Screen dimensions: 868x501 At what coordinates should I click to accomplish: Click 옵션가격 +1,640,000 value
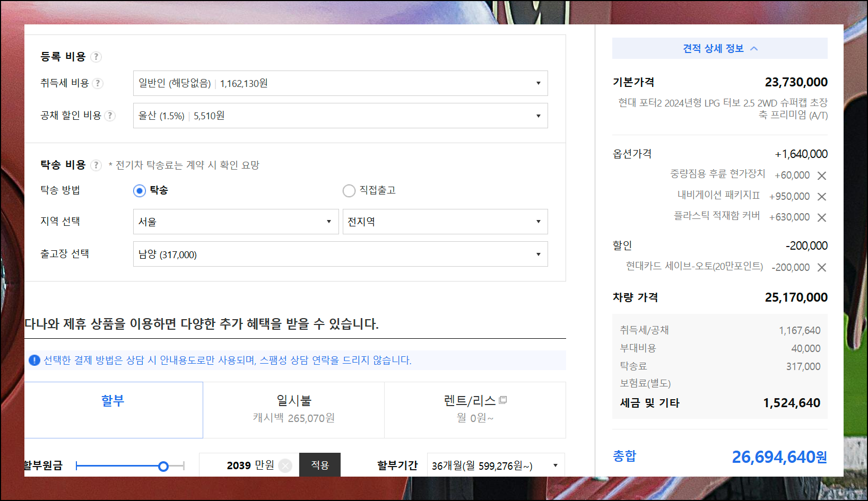pyautogui.click(x=801, y=154)
